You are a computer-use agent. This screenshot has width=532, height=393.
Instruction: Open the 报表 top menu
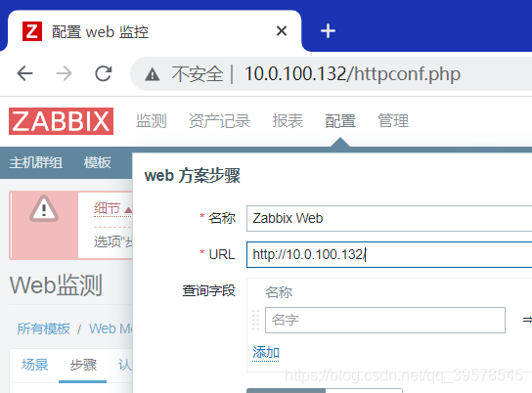(288, 121)
